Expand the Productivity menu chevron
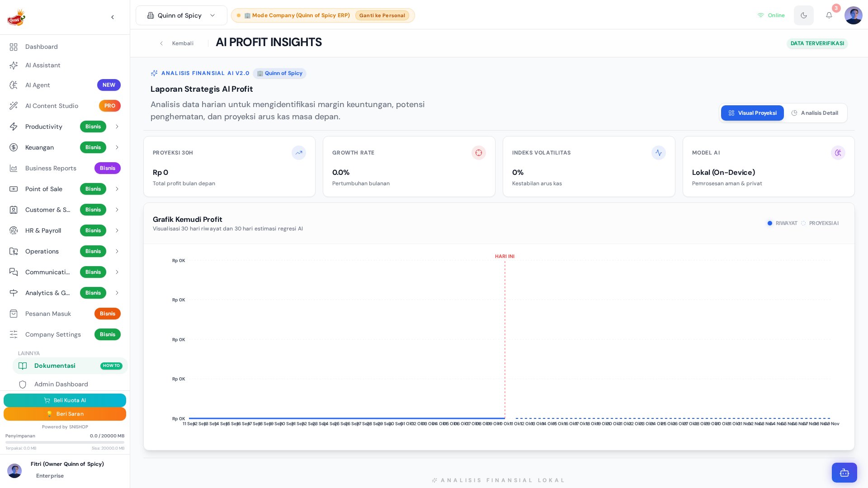 point(117,127)
